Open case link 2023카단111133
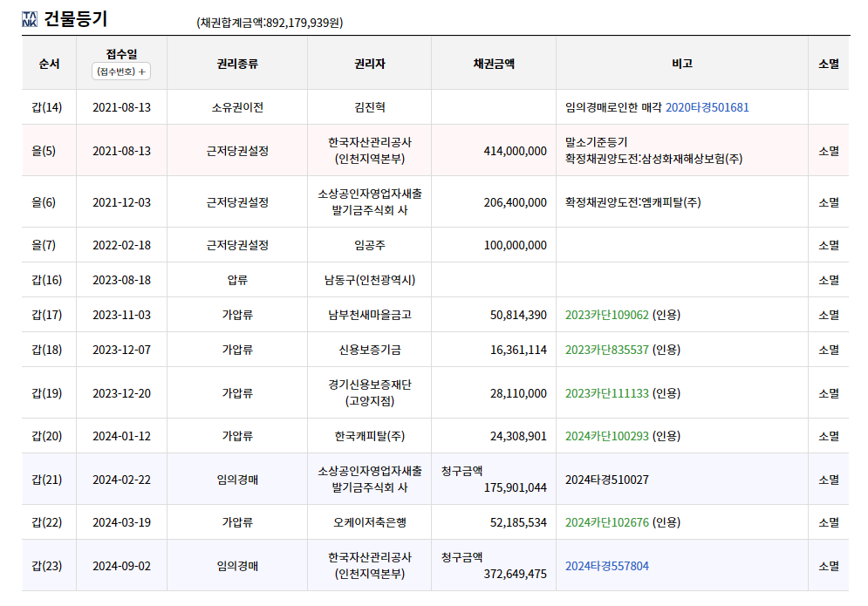Image resolution: width=868 pixels, height=606 pixels. (606, 393)
